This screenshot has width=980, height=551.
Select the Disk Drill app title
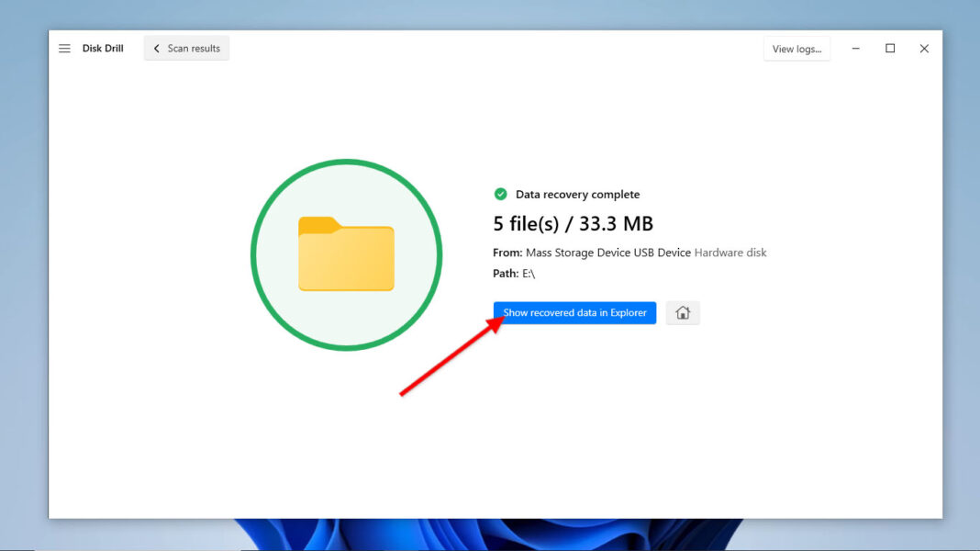[x=104, y=48]
